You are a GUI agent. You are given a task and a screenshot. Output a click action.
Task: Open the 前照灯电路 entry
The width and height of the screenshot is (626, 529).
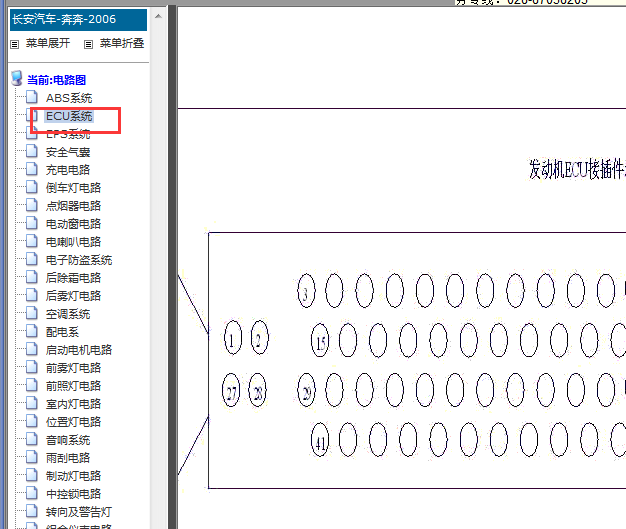[x=73, y=386]
